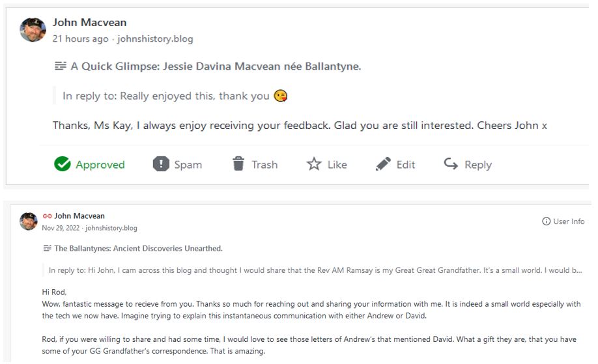
Task: Visit johnshistory.blog link in top comment
Action: point(155,39)
